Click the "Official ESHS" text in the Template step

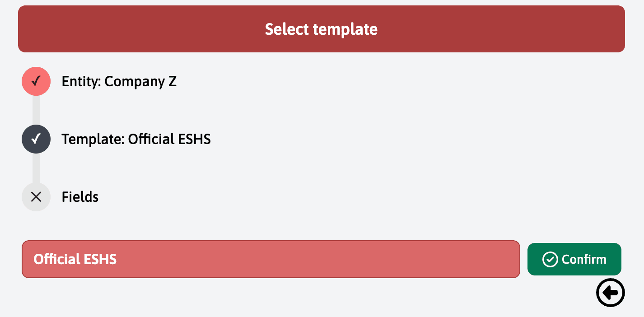(169, 139)
